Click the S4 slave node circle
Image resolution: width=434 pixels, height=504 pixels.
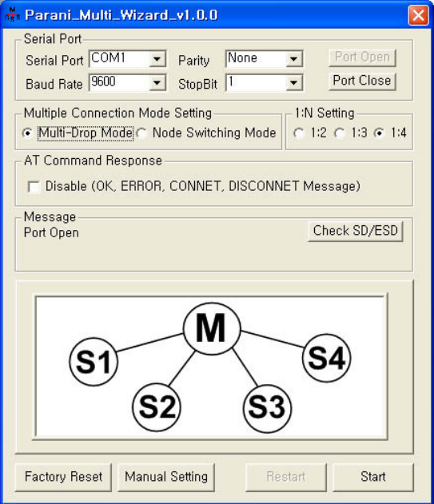pyautogui.click(x=327, y=358)
